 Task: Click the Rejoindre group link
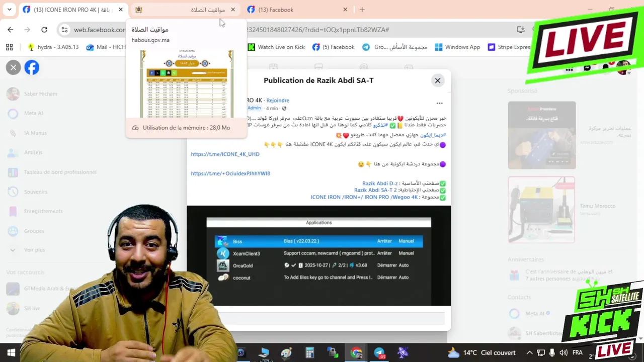coord(278,101)
